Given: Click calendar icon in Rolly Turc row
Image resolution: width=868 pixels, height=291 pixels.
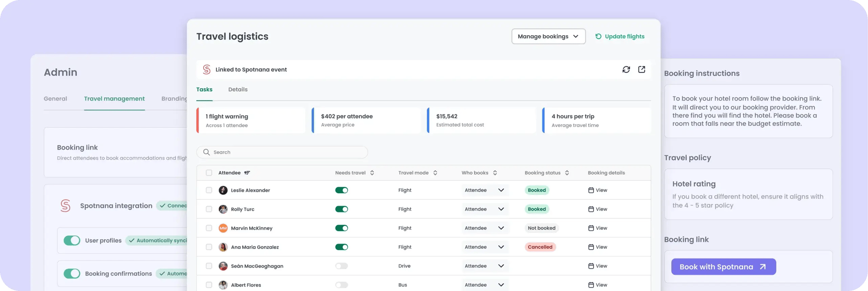Looking at the screenshot, I should 591,209.
